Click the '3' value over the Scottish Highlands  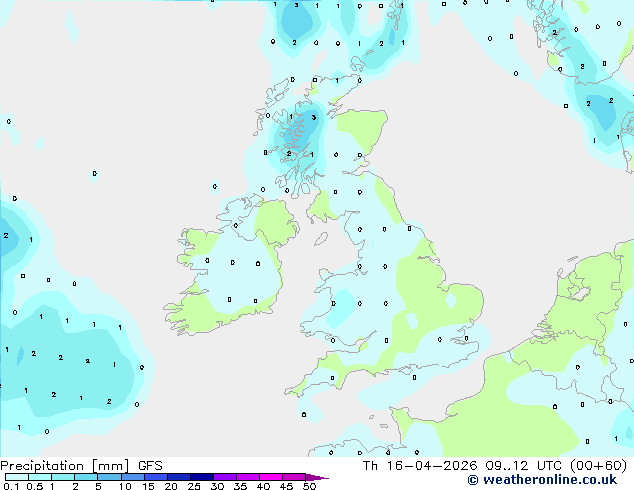314,118
